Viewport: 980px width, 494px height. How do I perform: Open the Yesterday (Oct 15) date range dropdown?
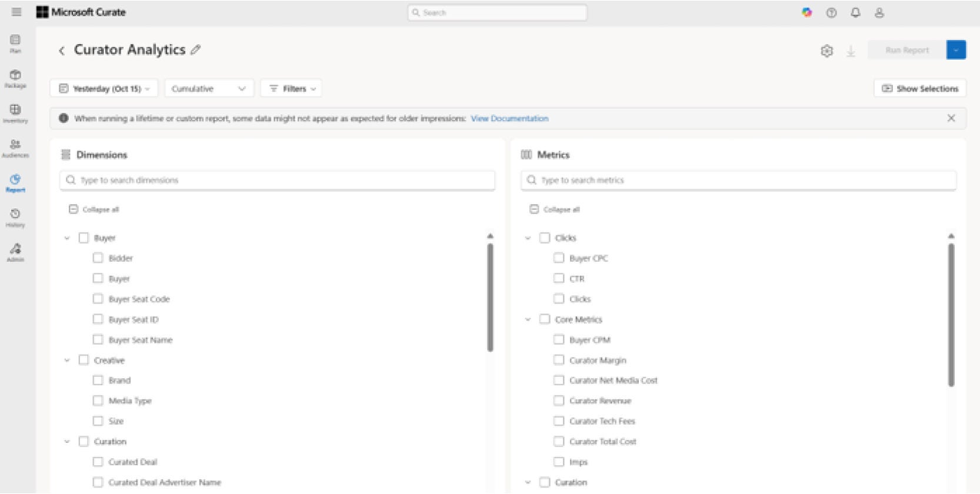click(x=104, y=89)
